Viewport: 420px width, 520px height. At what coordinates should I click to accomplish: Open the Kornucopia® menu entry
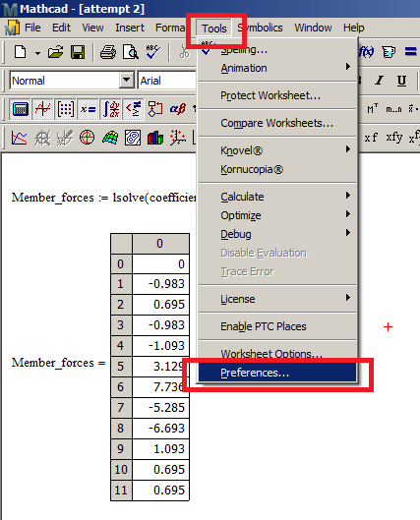point(277,169)
